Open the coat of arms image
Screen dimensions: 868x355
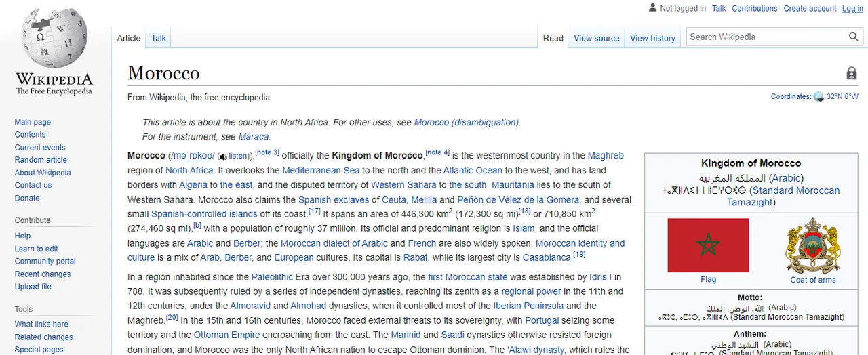812,245
